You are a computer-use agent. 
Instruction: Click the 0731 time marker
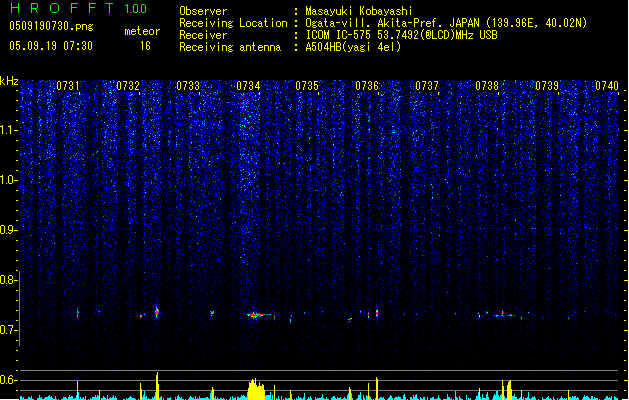68,86
